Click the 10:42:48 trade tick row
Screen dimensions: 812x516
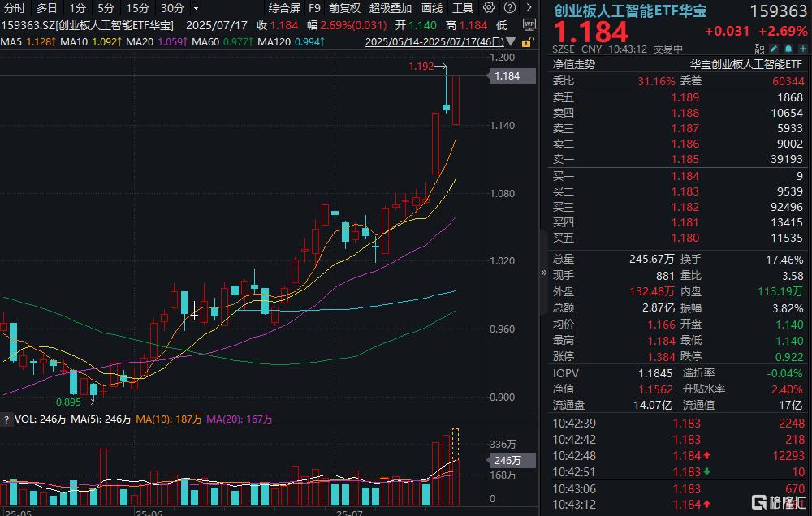coord(679,456)
